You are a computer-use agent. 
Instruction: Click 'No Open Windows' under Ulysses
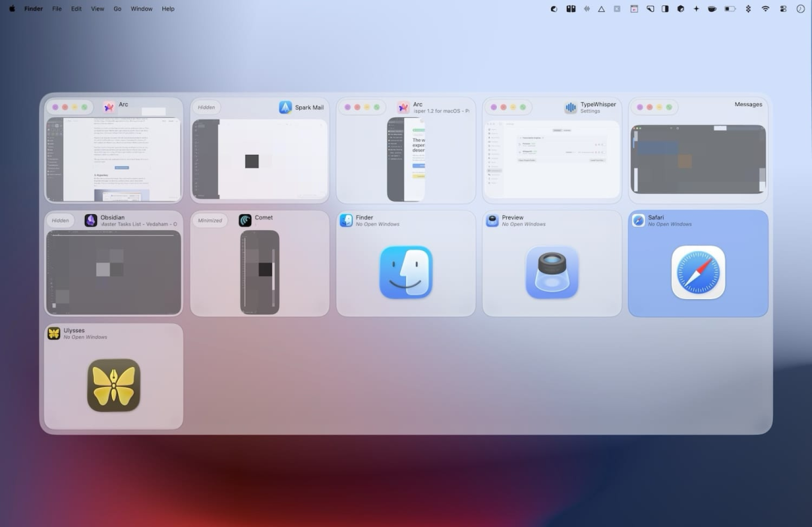click(86, 337)
